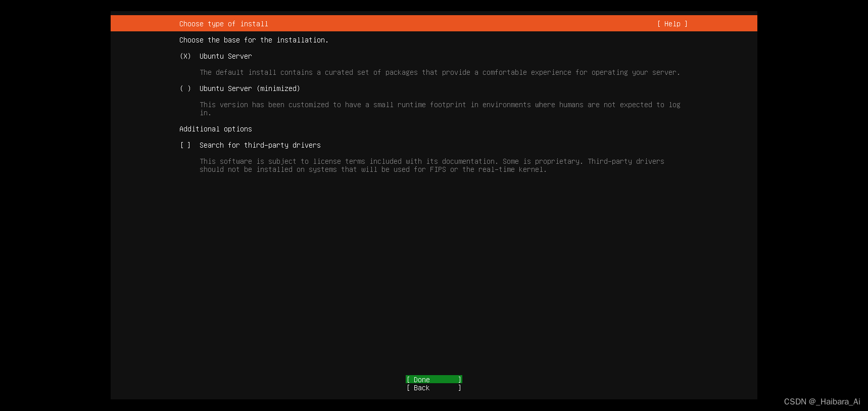Select Ubuntu Server (minimized) radio option
The image size is (868, 411).
[185, 88]
